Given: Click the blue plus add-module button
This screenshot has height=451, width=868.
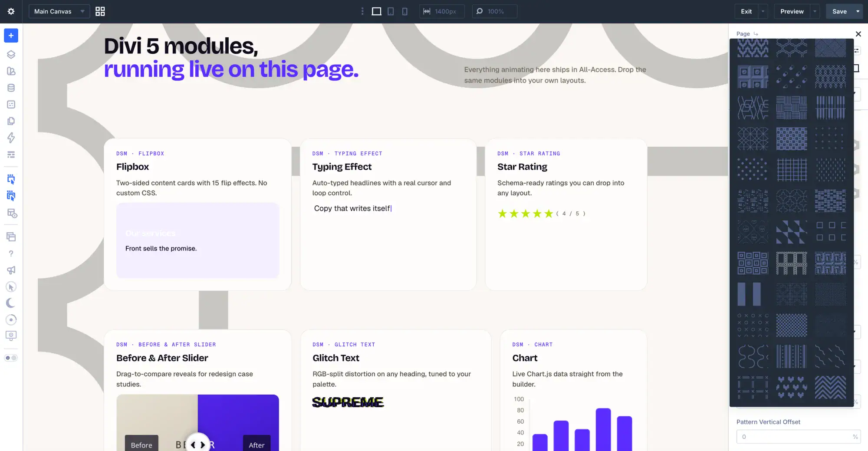Looking at the screenshot, I should pyautogui.click(x=11, y=36).
